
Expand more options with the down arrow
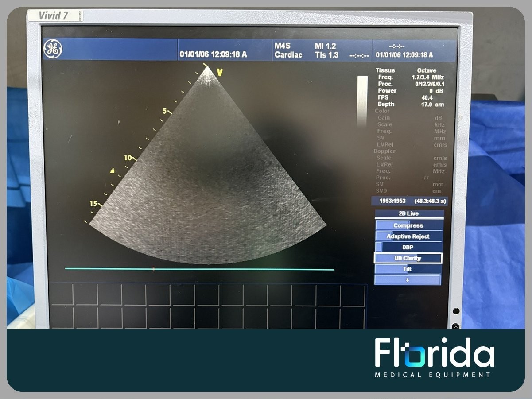pos(408,280)
